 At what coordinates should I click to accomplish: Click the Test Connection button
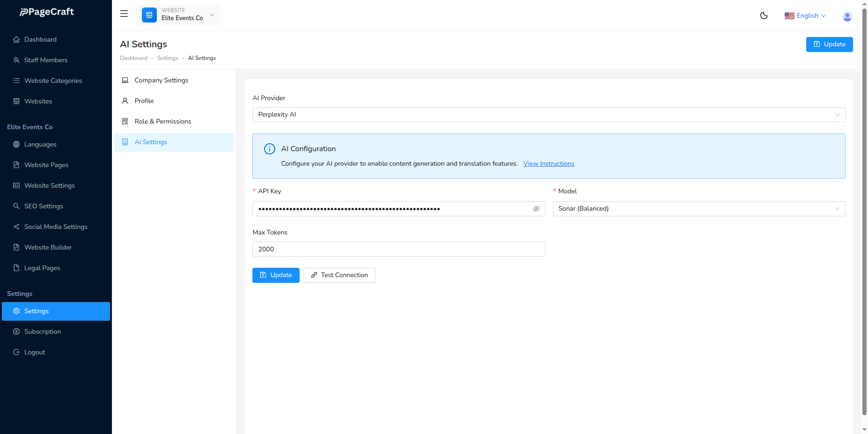[x=339, y=275]
